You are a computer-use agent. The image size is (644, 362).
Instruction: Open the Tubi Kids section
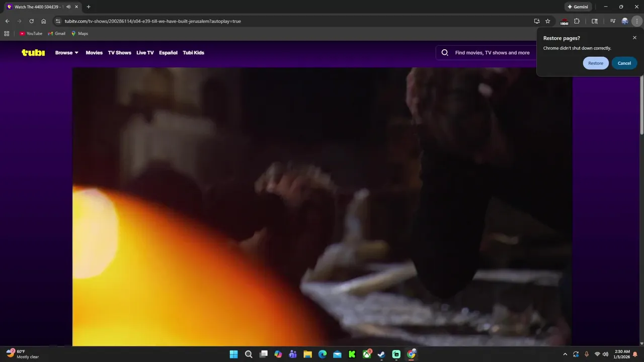[x=193, y=53]
